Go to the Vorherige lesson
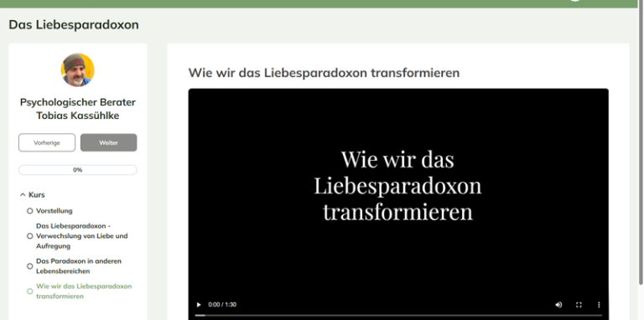 point(47,142)
